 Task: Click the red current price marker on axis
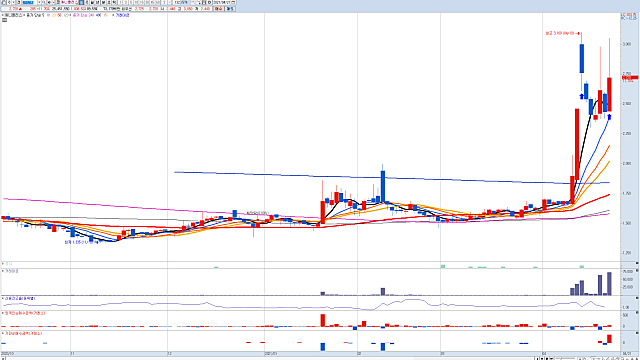(x=630, y=77)
